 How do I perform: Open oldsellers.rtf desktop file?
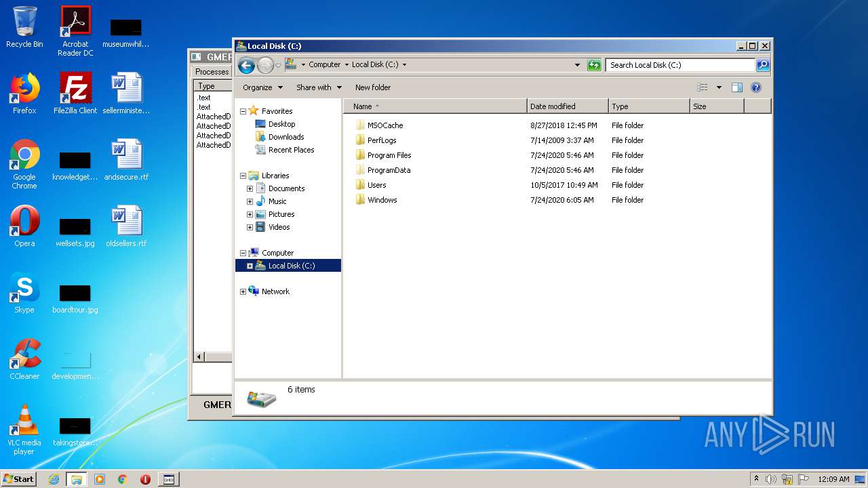[126, 226]
